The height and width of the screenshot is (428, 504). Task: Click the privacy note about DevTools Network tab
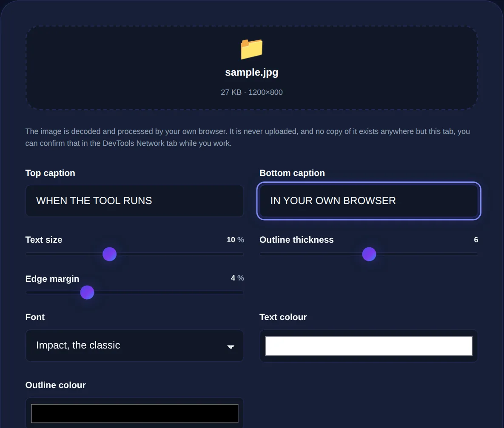248,137
